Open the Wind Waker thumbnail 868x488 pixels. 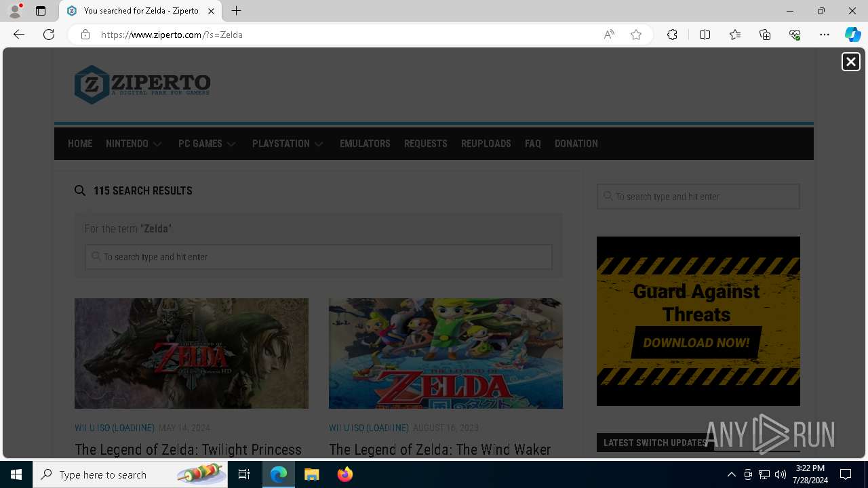click(x=446, y=353)
